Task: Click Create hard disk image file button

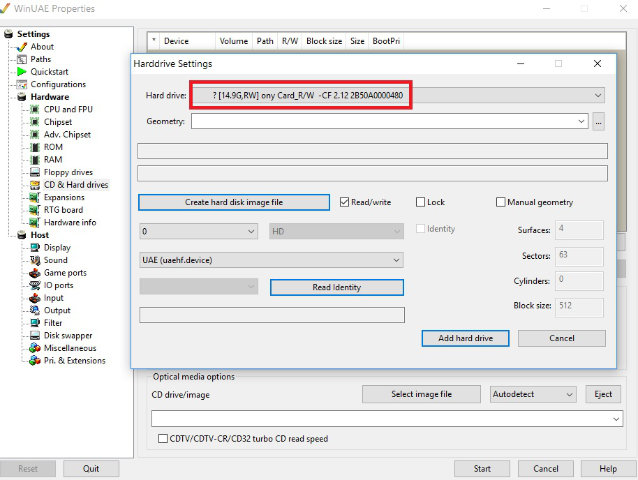Action: pos(234,202)
